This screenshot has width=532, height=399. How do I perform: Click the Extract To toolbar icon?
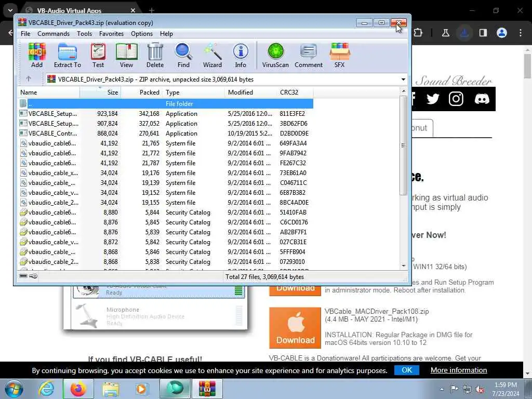(67, 55)
